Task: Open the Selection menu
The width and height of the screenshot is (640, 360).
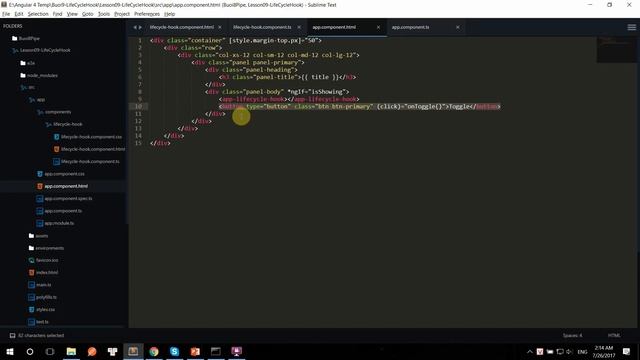Action: point(38,14)
